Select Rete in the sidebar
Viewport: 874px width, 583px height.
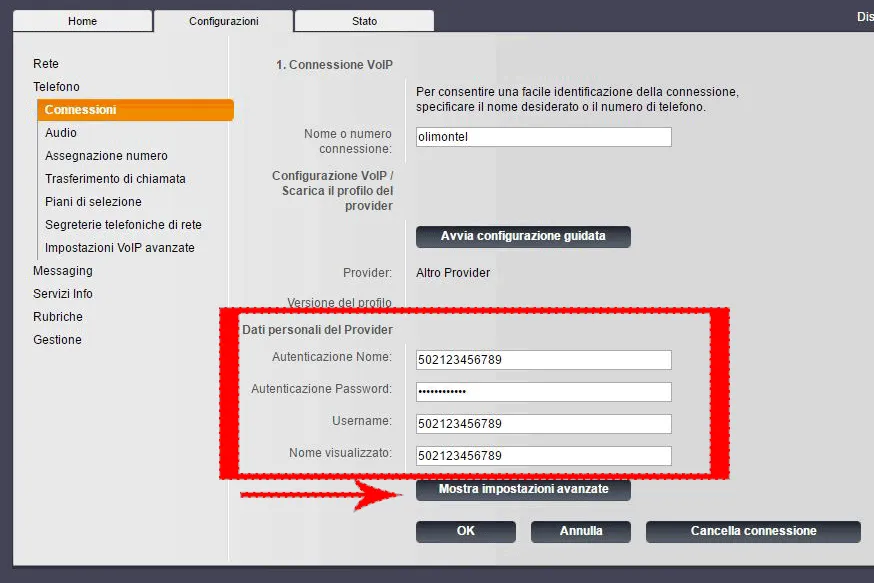tap(46, 64)
